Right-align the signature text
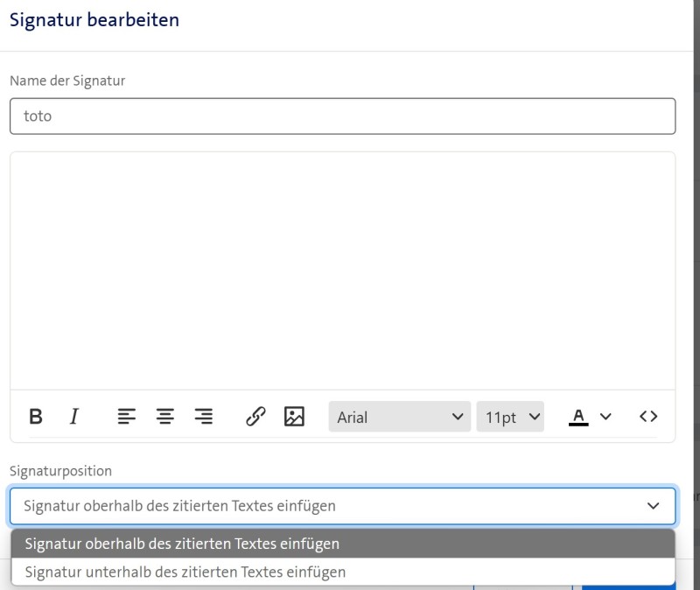This screenshot has height=590, width=700. (x=204, y=417)
